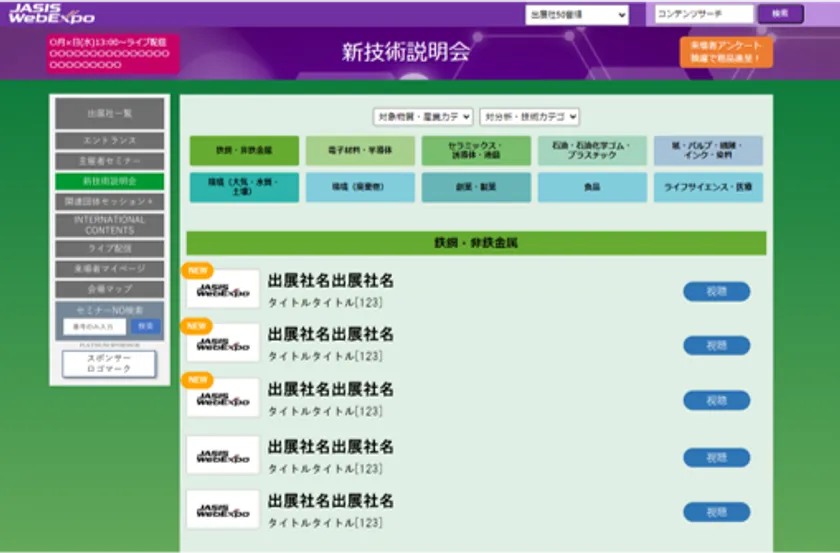Screen dimensions: 840x553
Task: Open 出展社一覧 in the sidebar
Action: pyautogui.click(x=109, y=114)
